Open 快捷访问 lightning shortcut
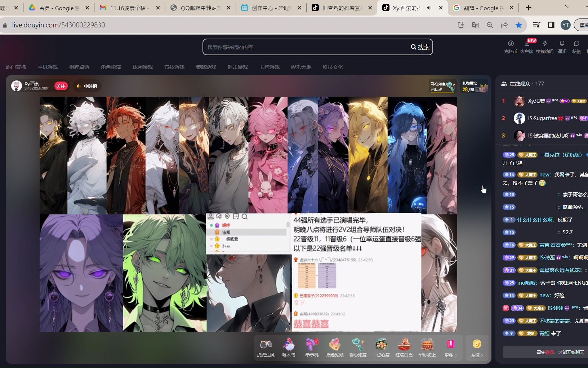 544,47
